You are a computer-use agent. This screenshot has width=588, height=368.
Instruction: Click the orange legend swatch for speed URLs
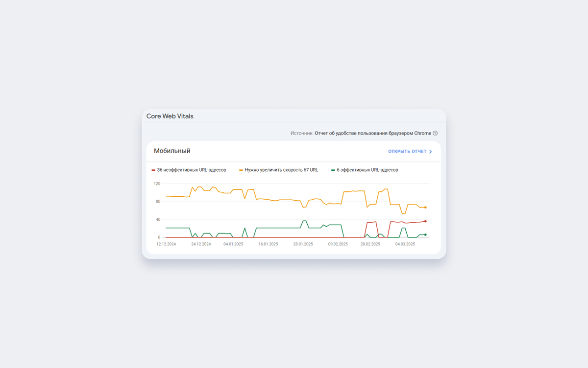241,170
